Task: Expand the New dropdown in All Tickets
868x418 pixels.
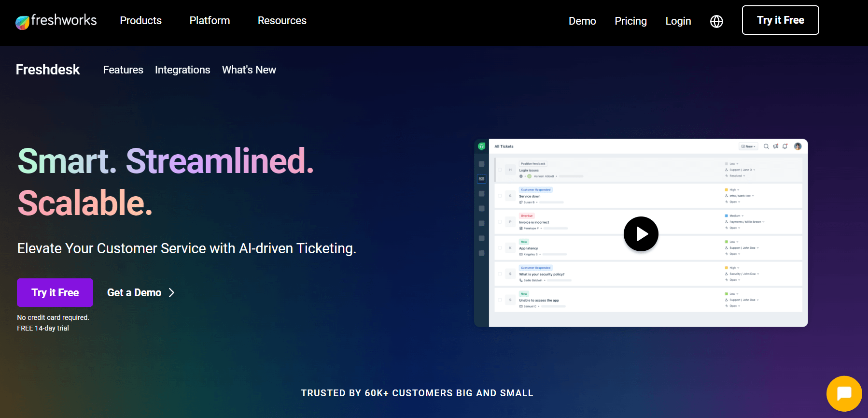Action: [748, 146]
